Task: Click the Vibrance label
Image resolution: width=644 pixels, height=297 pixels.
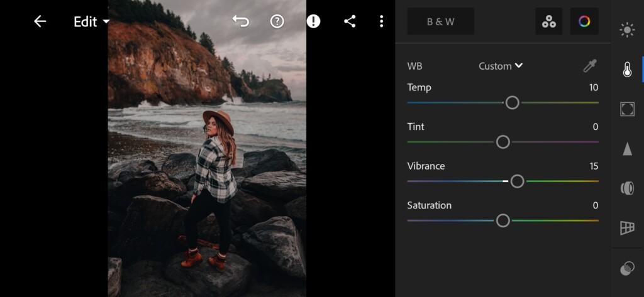Action: click(426, 166)
